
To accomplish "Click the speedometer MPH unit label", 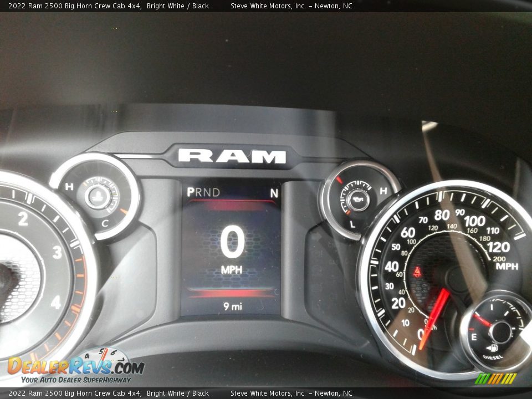I will tap(507, 267).
